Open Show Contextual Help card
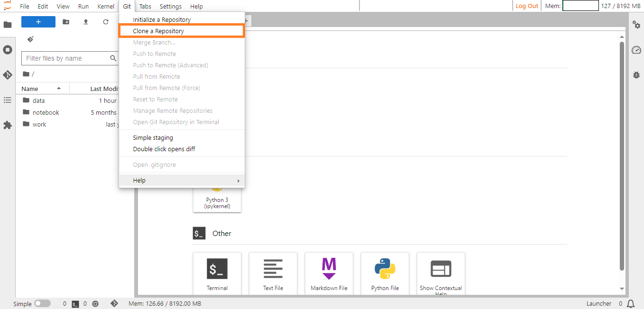This screenshot has width=644, height=309. (x=441, y=273)
